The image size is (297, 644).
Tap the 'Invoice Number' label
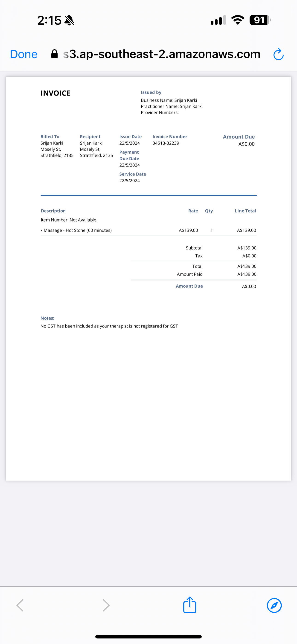pyautogui.click(x=170, y=137)
